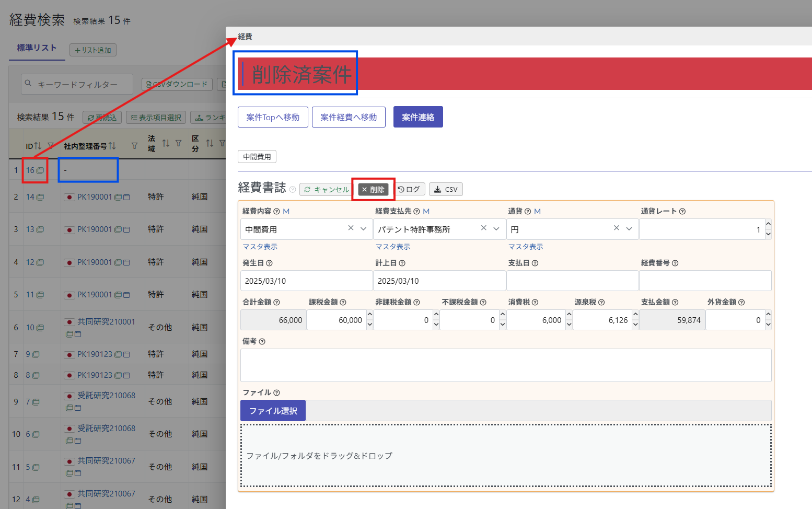Click the file drag-and-drop zone
This screenshot has width=812, height=509.
pos(506,455)
